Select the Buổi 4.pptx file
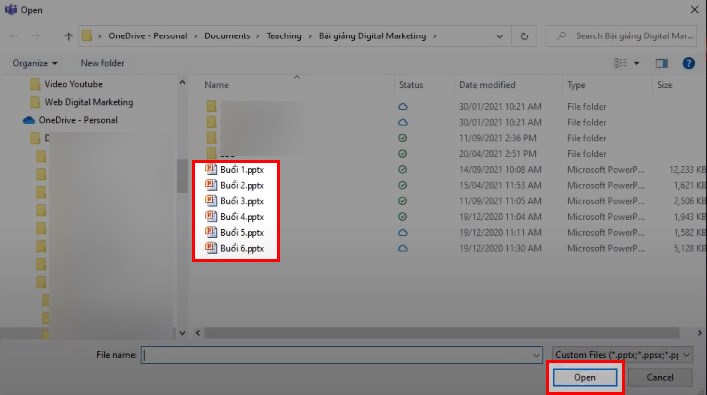 coord(234,217)
